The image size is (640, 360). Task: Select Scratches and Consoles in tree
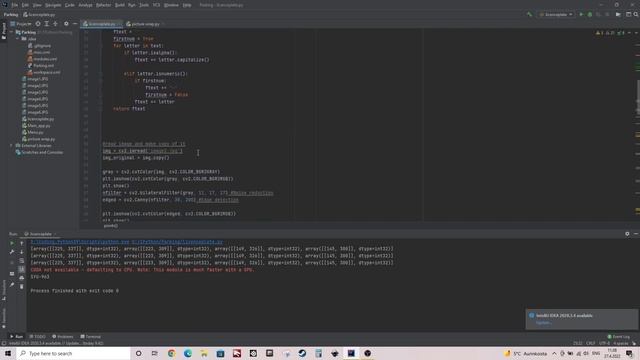[40, 152]
